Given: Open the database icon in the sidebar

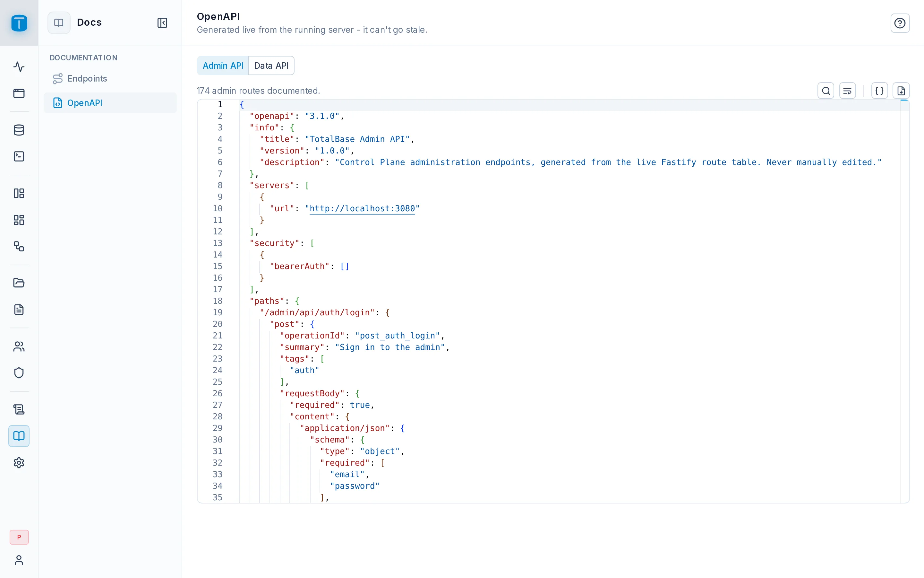Looking at the screenshot, I should (19, 130).
